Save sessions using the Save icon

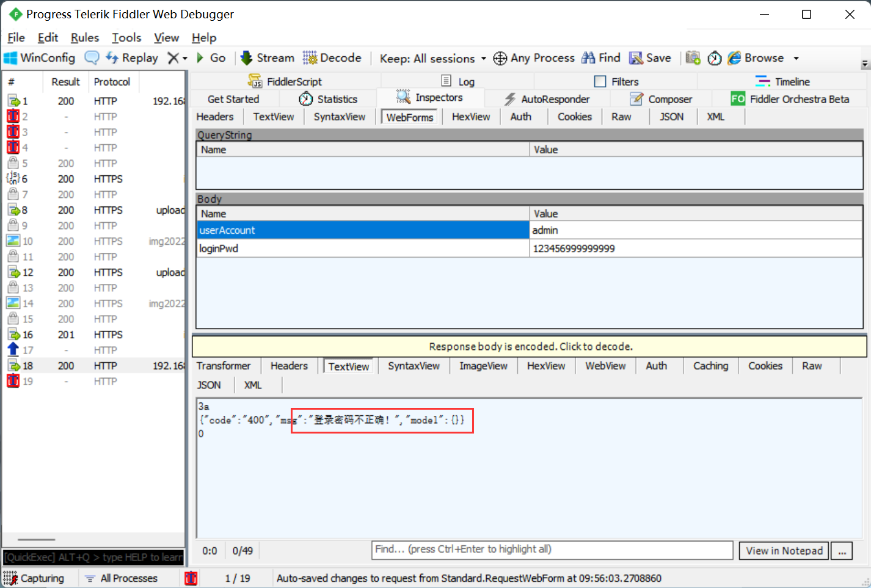(651, 58)
